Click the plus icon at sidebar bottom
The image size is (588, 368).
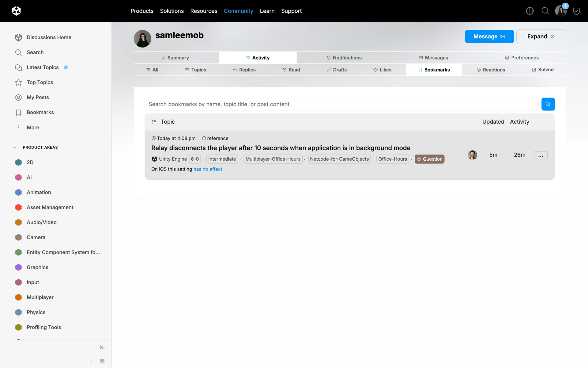tap(92, 361)
